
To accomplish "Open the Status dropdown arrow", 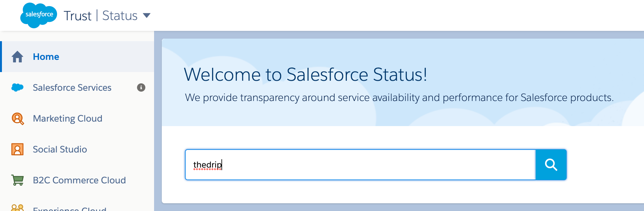I will [x=147, y=15].
